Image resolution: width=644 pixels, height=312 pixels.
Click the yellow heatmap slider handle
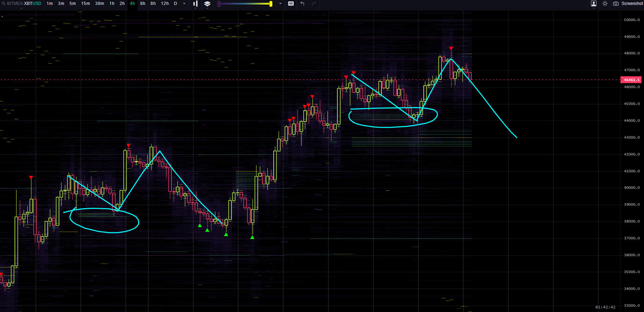271,4
